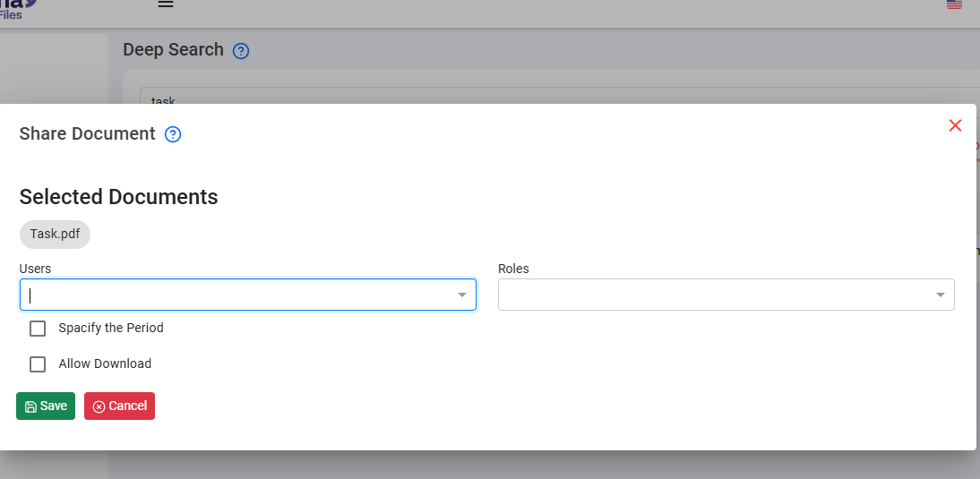
Task: Close the Share Document dialog with red X
Action: [x=955, y=125]
